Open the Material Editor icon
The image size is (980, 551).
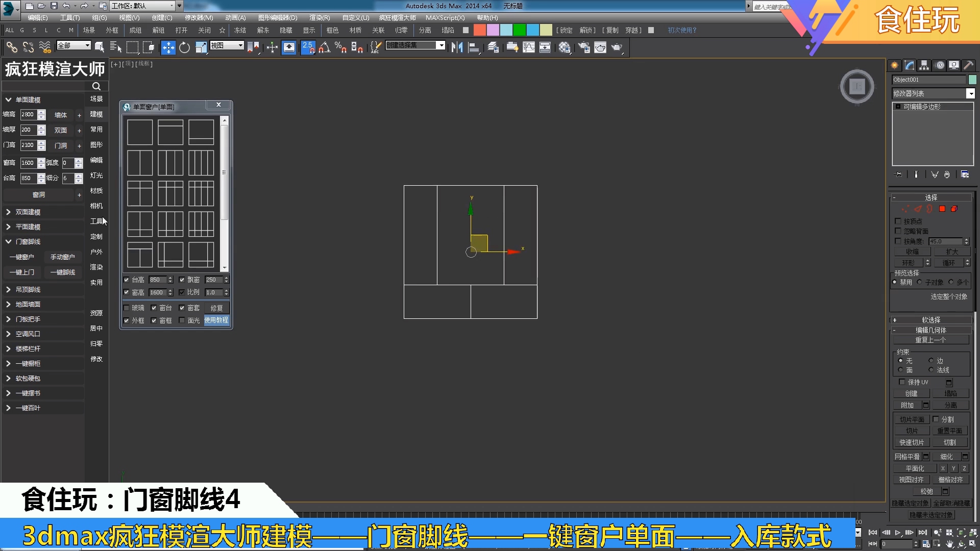tap(565, 47)
